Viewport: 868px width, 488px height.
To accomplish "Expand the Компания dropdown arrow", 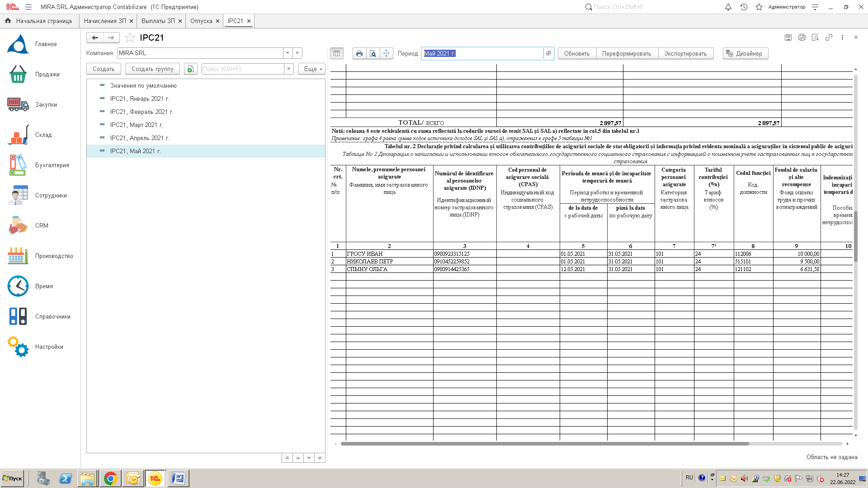I will (x=288, y=53).
